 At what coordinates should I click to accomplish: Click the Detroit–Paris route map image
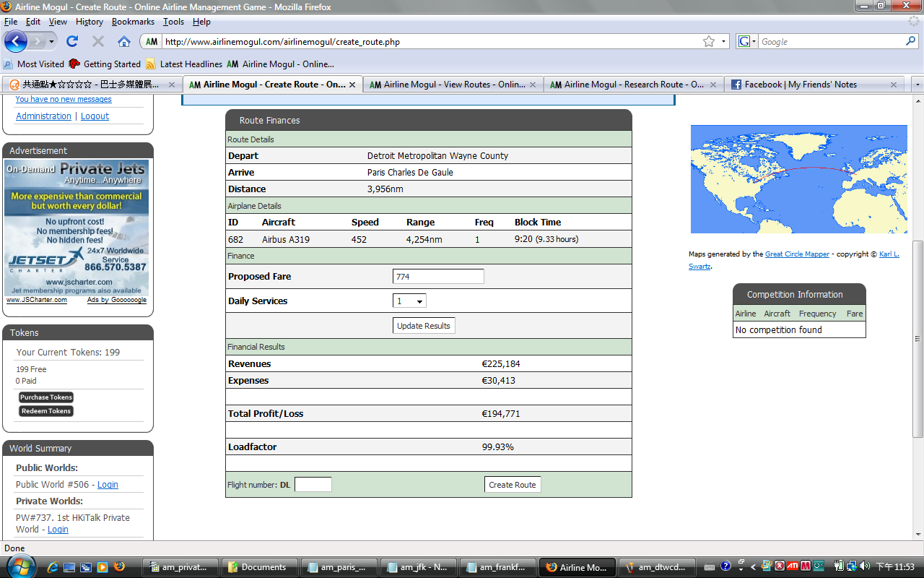tap(799, 179)
